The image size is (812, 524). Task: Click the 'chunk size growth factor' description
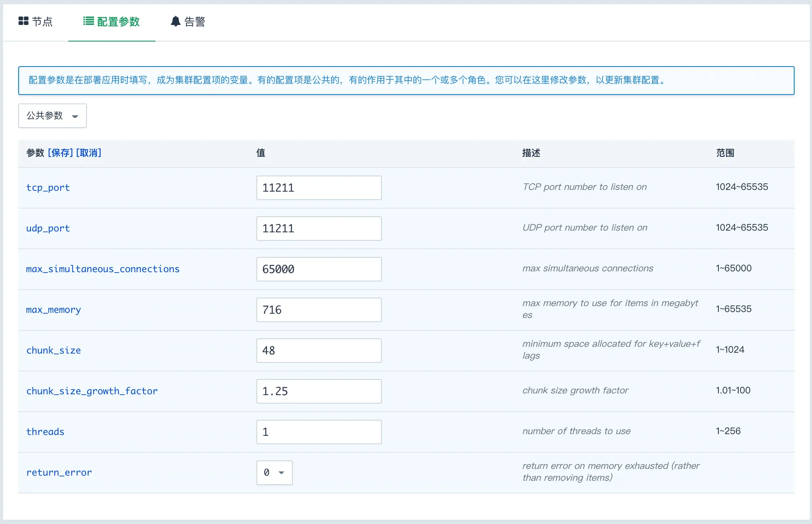575,390
